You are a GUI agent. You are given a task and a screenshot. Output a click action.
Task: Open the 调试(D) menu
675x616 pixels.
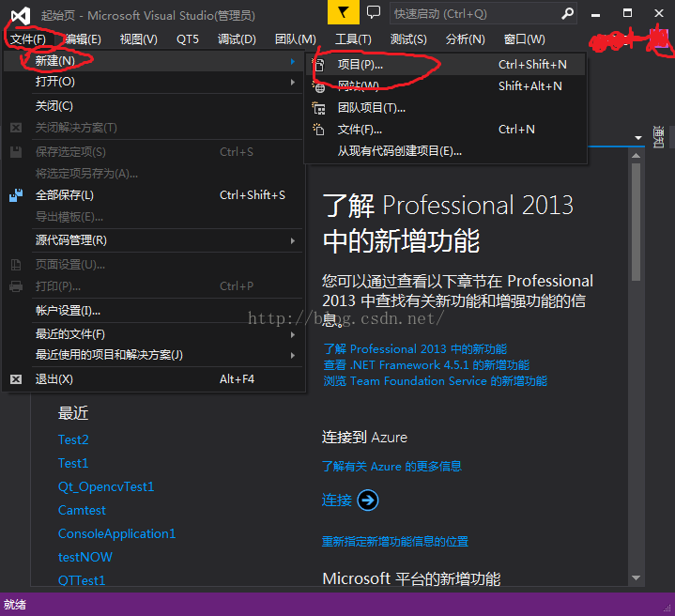click(237, 39)
